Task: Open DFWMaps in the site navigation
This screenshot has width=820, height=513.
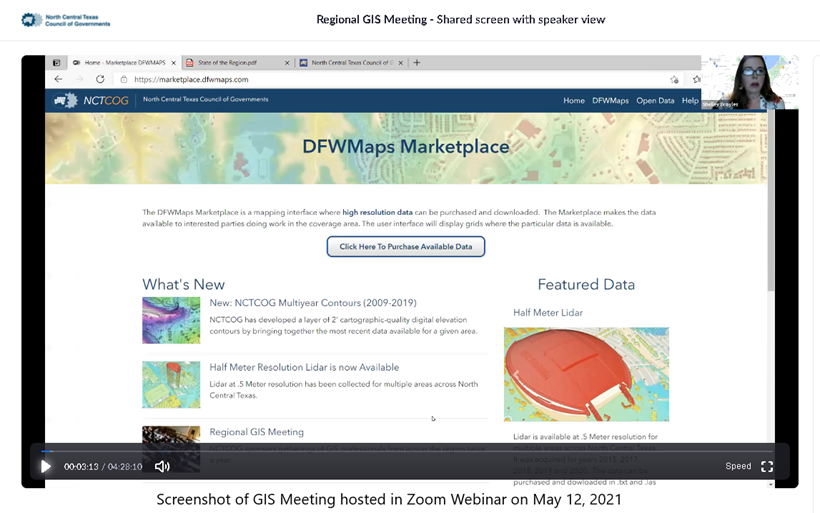Action: [610, 100]
